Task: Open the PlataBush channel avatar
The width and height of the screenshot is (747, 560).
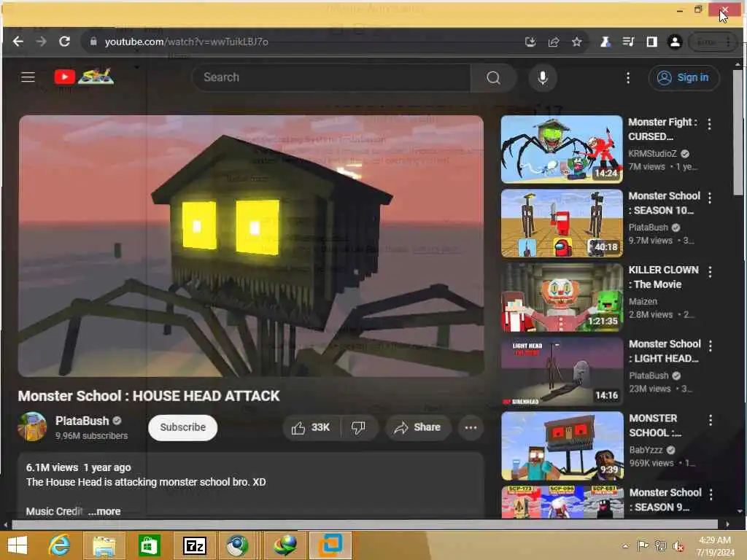Action: click(32, 427)
